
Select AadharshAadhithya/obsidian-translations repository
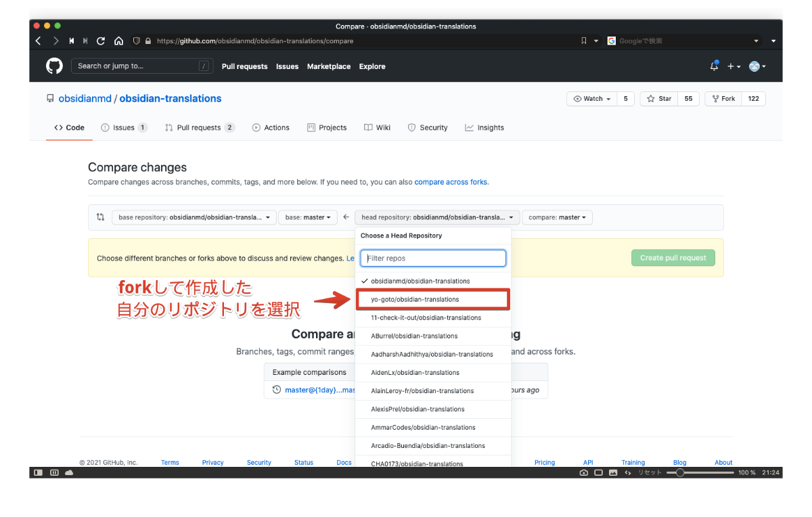pos(433,354)
